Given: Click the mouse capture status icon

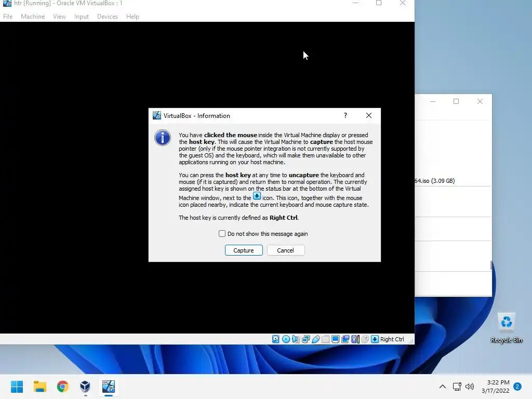Looking at the screenshot, I should point(365,339).
